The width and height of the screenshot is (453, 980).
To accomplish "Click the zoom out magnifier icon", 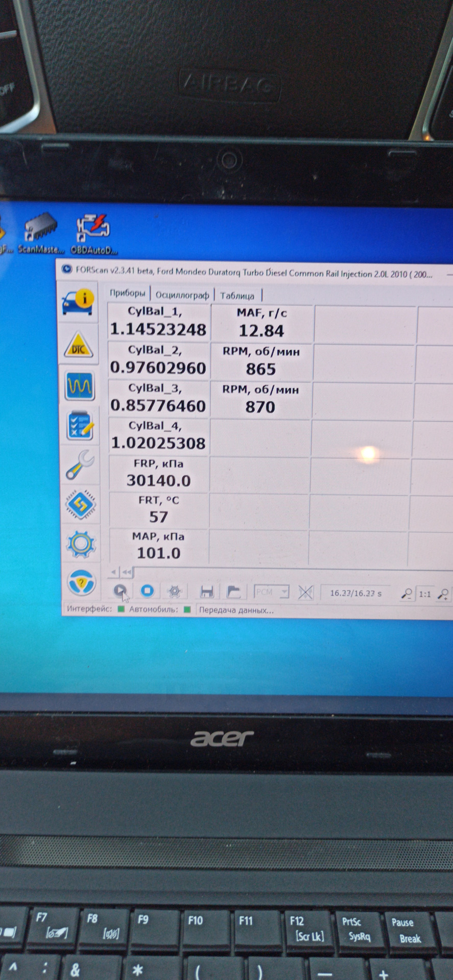I will [x=407, y=594].
